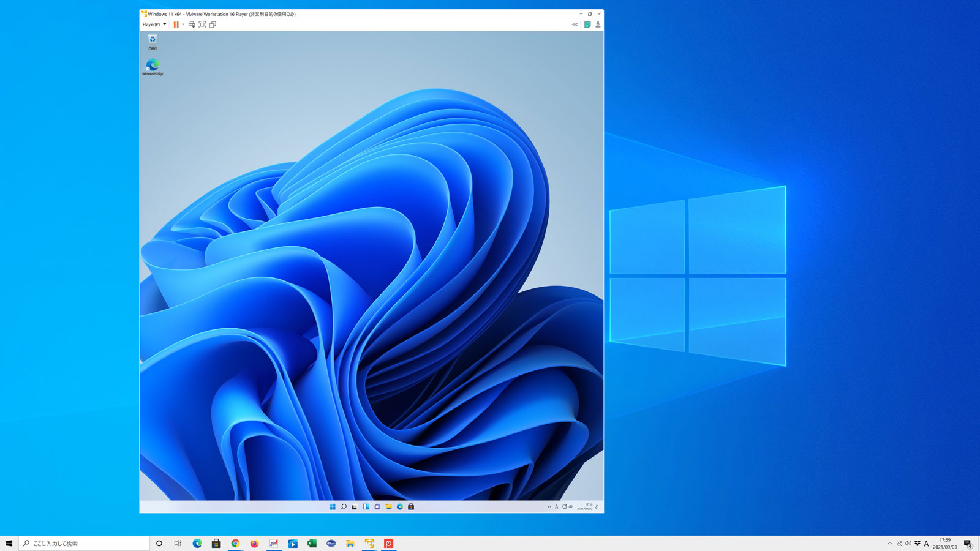Open the green notes icon in VMware toolbar
This screenshot has width=980, height=551.
(587, 24)
